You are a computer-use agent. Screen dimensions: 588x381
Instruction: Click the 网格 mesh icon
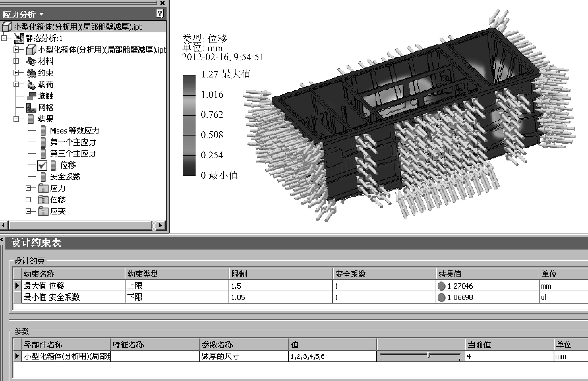(31, 107)
